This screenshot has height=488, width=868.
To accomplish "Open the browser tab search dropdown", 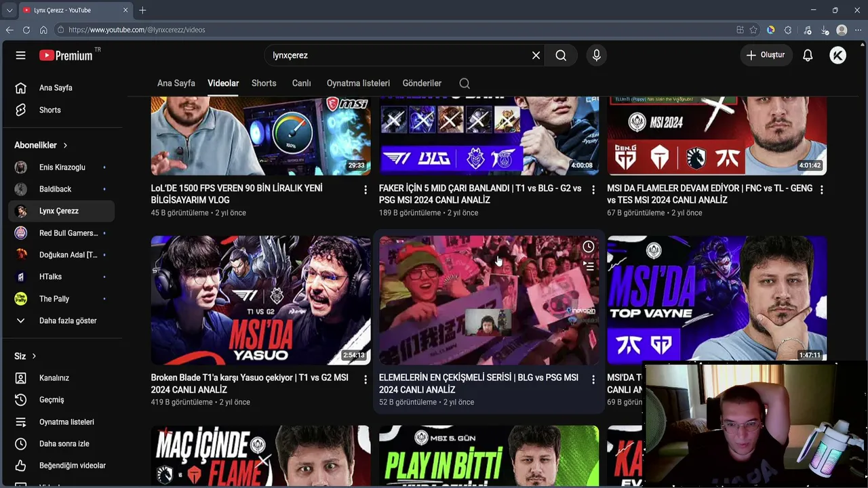I will coord(9,10).
